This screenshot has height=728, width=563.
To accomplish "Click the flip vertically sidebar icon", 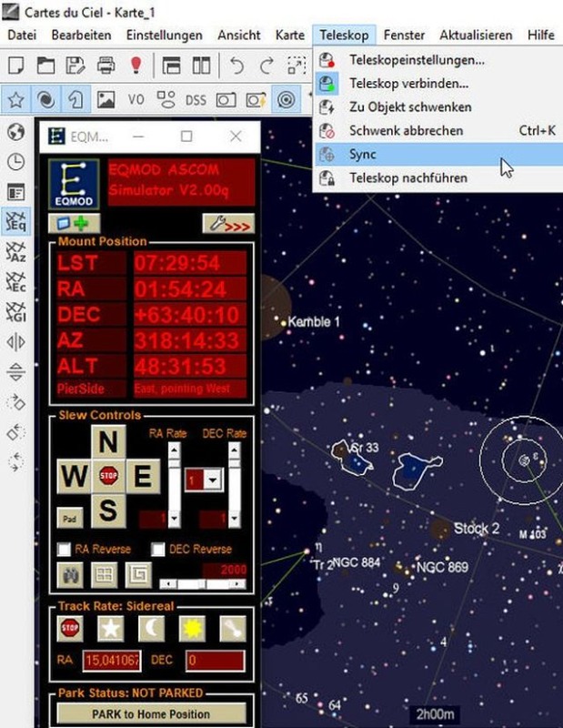I will click(16, 372).
